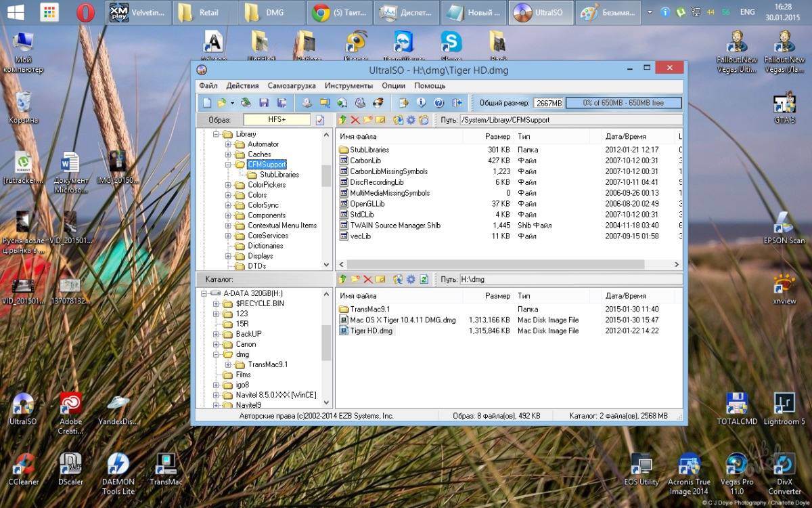This screenshot has height=508, width=812.
Task: Click the green up-folder arrow in image pane
Action: 342,120
